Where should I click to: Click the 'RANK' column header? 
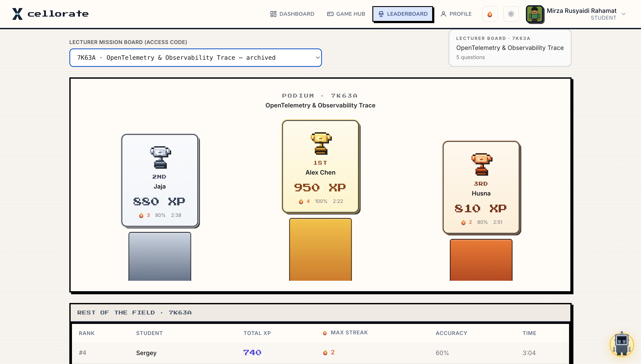[87, 333]
